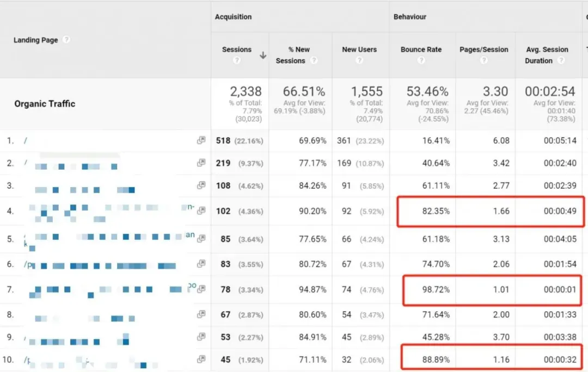
Task: Click the New Users column header
Action: click(359, 49)
